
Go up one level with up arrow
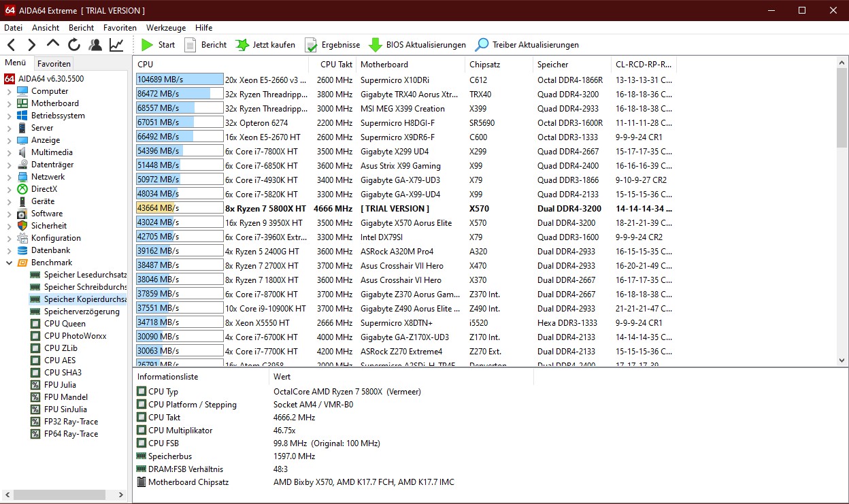coord(53,44)
